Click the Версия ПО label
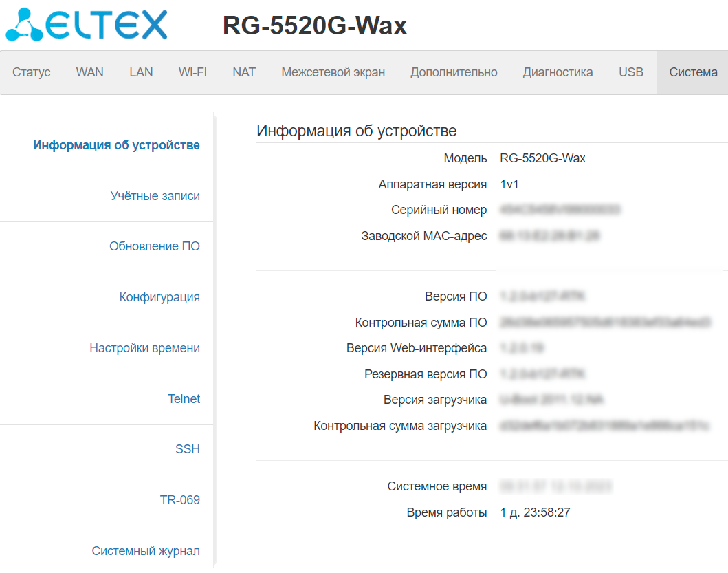The width and height of the screenshot is (728, 573). coord(456,296)
